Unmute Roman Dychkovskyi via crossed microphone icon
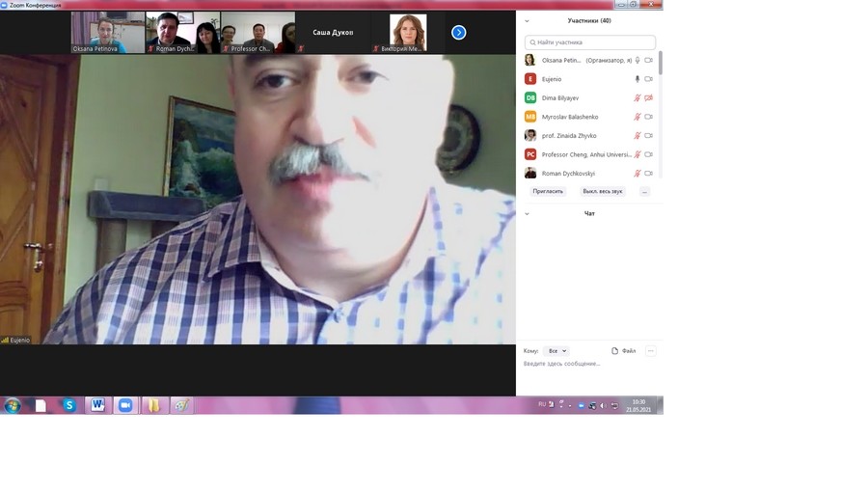The image size is (868, 492). [x=637, y=174]
